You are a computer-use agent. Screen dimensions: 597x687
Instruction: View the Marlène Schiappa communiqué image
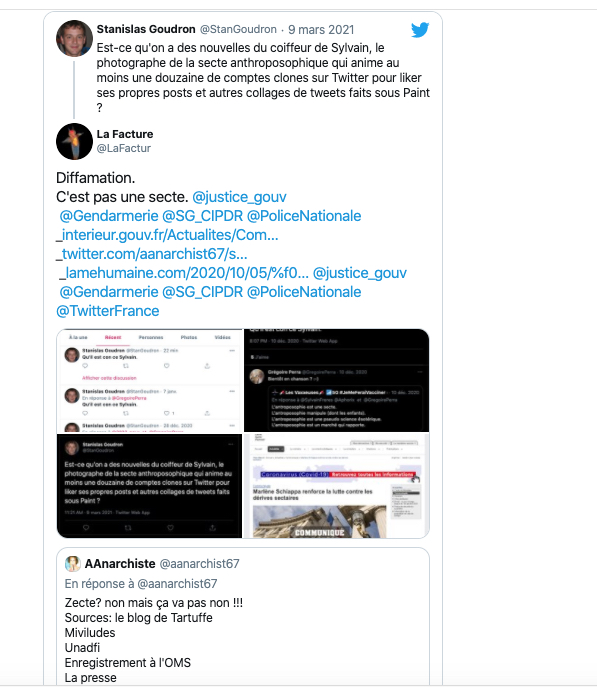(336, 485)
